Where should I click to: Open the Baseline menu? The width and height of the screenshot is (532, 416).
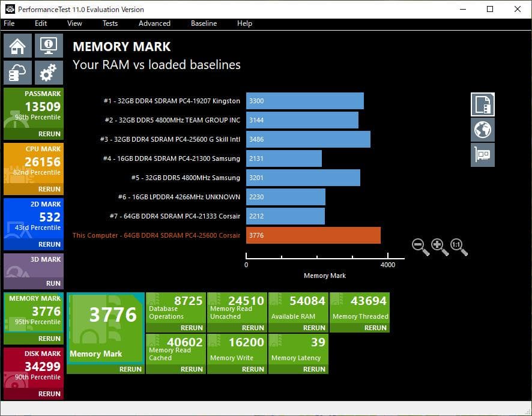click(204, 23)
